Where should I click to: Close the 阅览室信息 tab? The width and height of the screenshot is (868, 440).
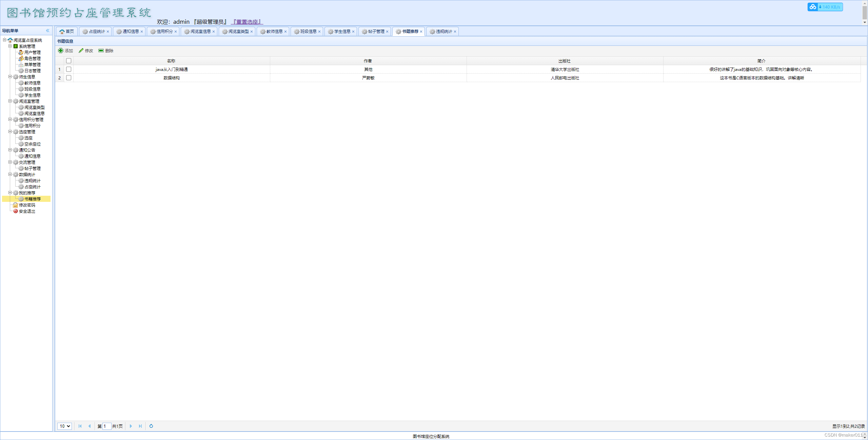(214, 32)
